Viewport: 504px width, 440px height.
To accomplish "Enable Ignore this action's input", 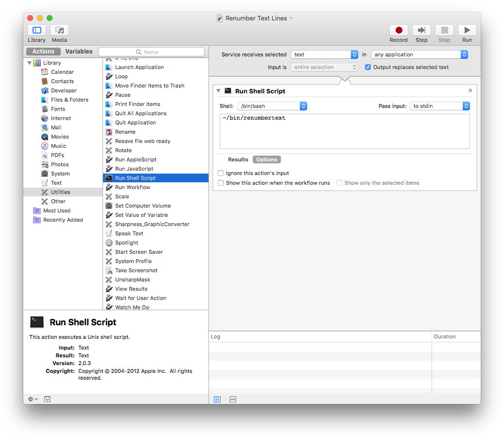I will click(221, 173).
